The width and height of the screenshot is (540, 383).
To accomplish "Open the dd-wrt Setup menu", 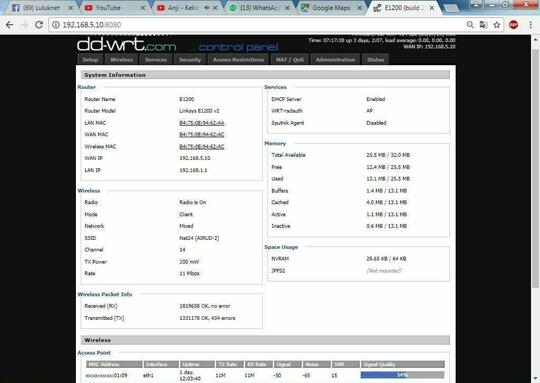I will coord(90,60).
